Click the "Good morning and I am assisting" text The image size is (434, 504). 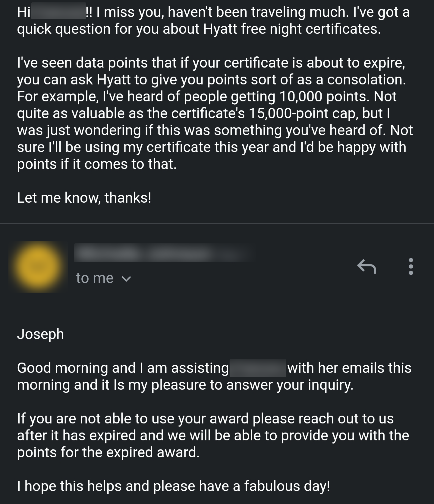123,368
